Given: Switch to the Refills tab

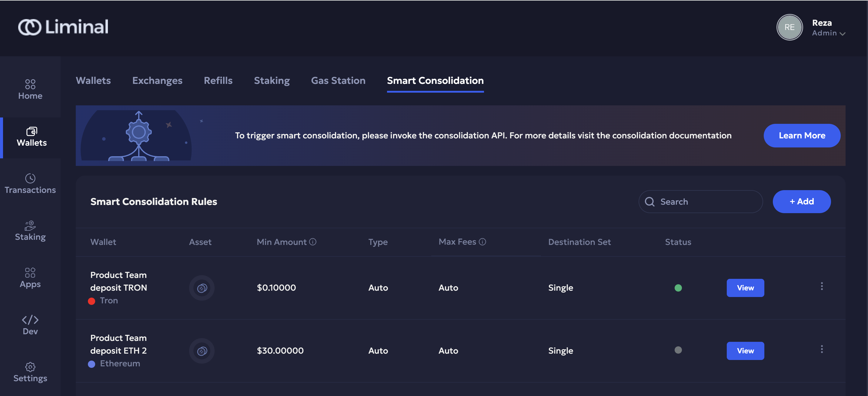Looking at the screenshot, I should point(218,81).
